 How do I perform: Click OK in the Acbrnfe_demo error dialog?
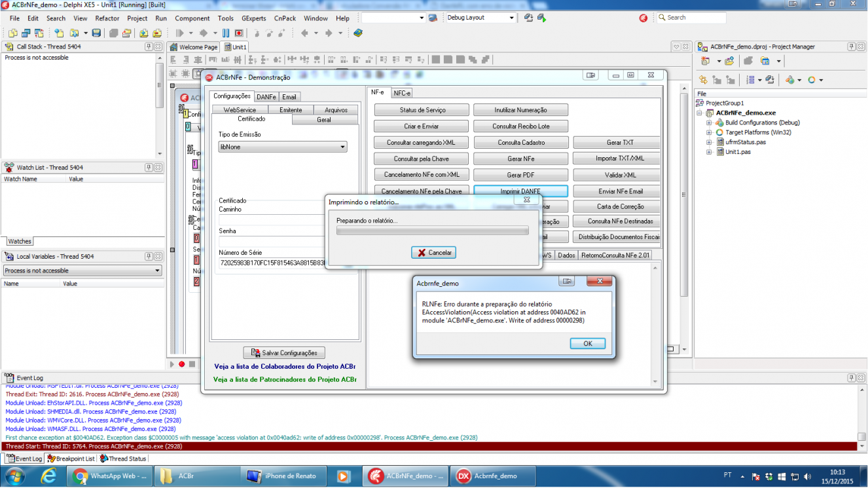point(587,344)
